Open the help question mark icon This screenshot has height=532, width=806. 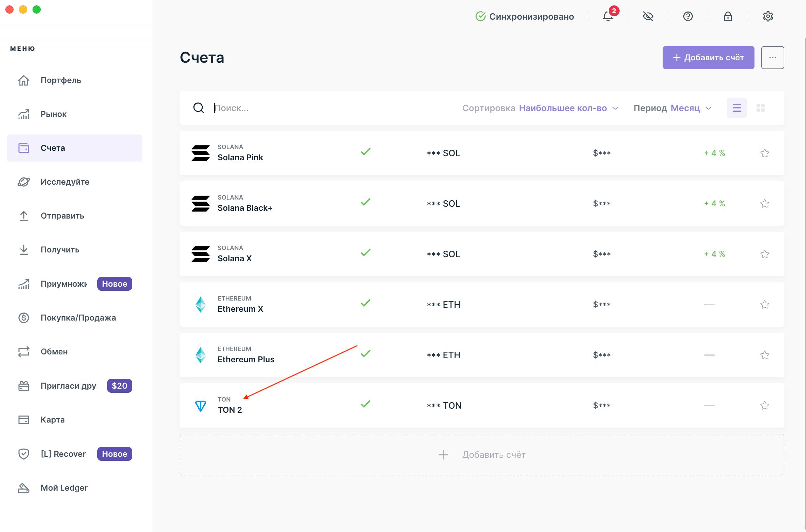point(688,16)
